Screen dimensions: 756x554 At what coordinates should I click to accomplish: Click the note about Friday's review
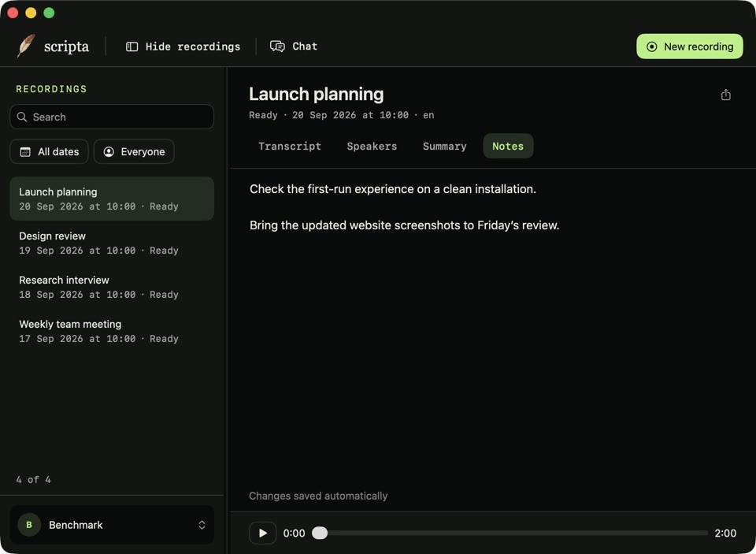pyautogui.click(x=404, y=225)
